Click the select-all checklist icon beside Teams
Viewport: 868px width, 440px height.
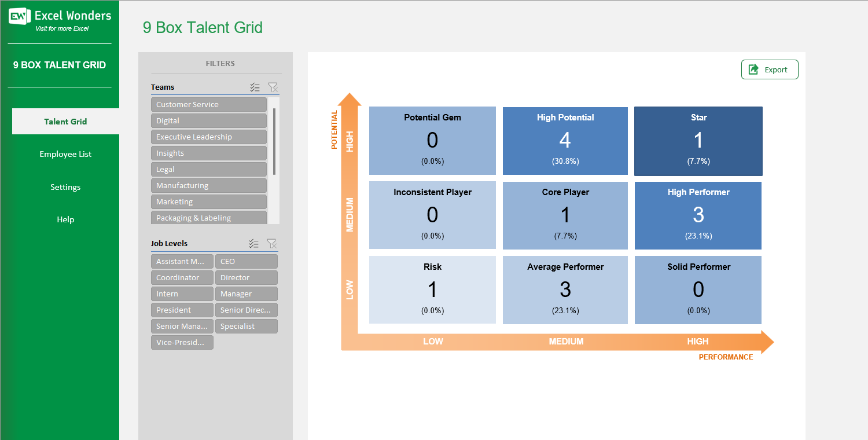pos(255,87)
